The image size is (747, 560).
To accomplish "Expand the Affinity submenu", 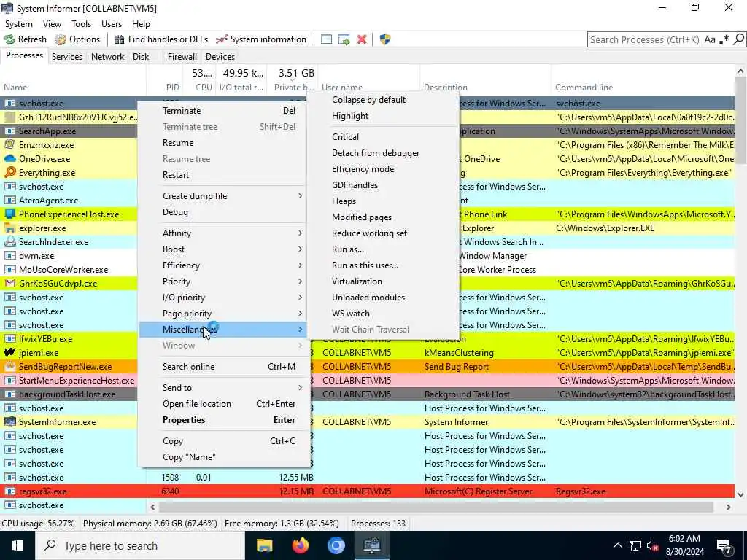I will click(223, 233).
